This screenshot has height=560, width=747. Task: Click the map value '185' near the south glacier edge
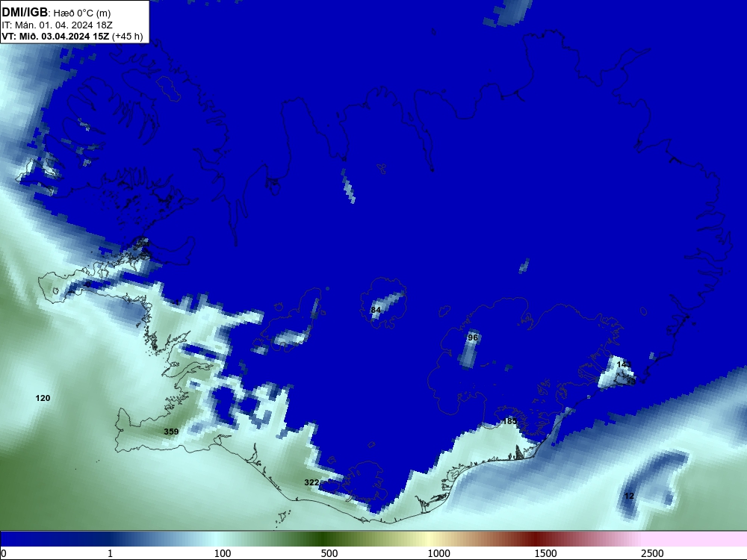pos(509,421)
